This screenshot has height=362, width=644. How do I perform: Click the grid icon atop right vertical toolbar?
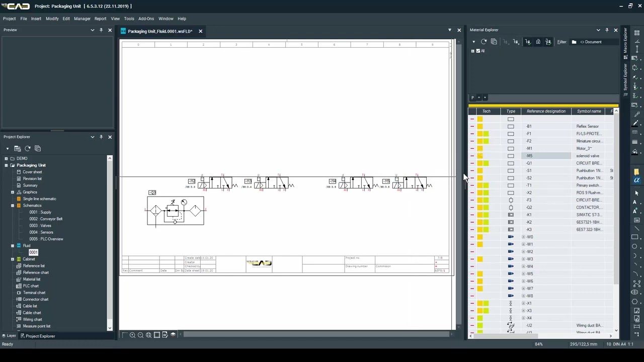coord(636,33)
